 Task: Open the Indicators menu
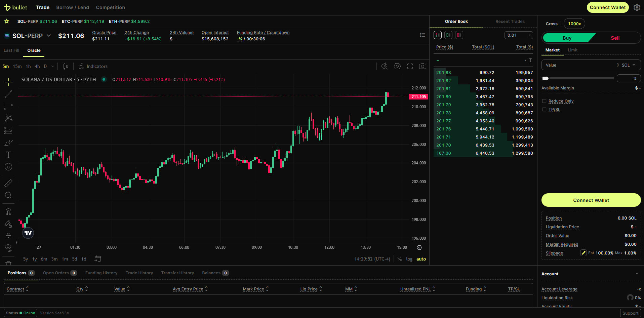click(x=93, y=66)
